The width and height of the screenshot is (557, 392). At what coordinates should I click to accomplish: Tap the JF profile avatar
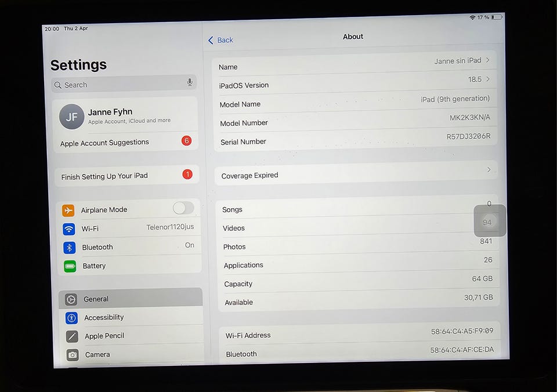point(71,117)
